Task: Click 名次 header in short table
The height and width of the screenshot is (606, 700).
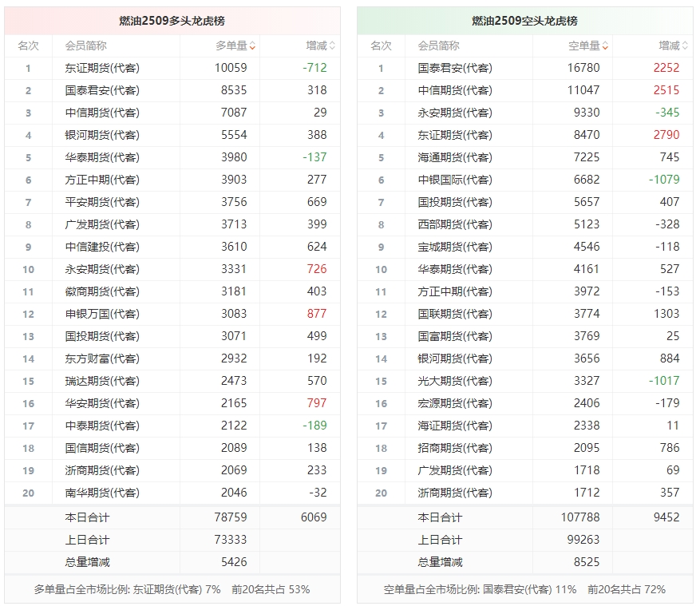Action: pyautogui.click(x=381, y=46)
